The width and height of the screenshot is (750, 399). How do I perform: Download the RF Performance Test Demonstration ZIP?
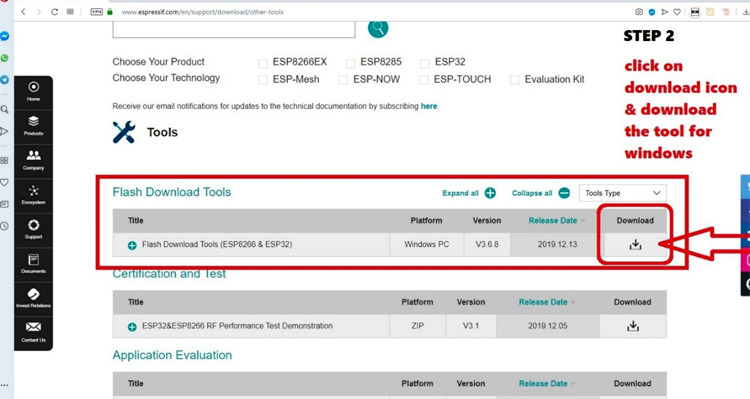(x=633, y=326)
